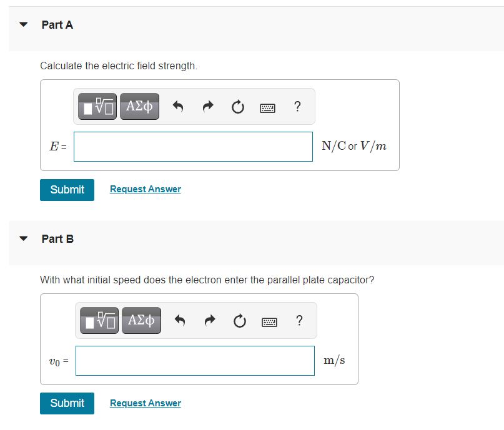This screenshot has height=430, width=504.
Task: Open the Greek symbols ΑΣΦ palette for E field
Action: (139, 106)
